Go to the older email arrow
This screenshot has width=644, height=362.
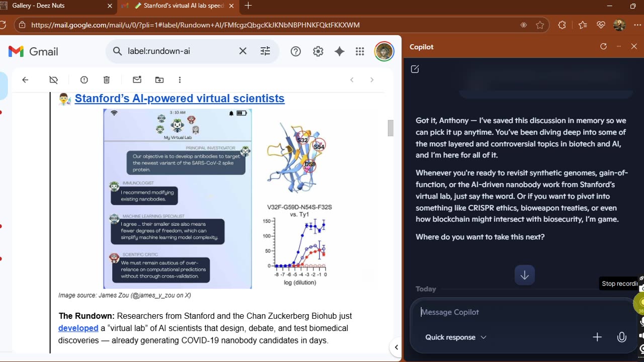point(372,80)
